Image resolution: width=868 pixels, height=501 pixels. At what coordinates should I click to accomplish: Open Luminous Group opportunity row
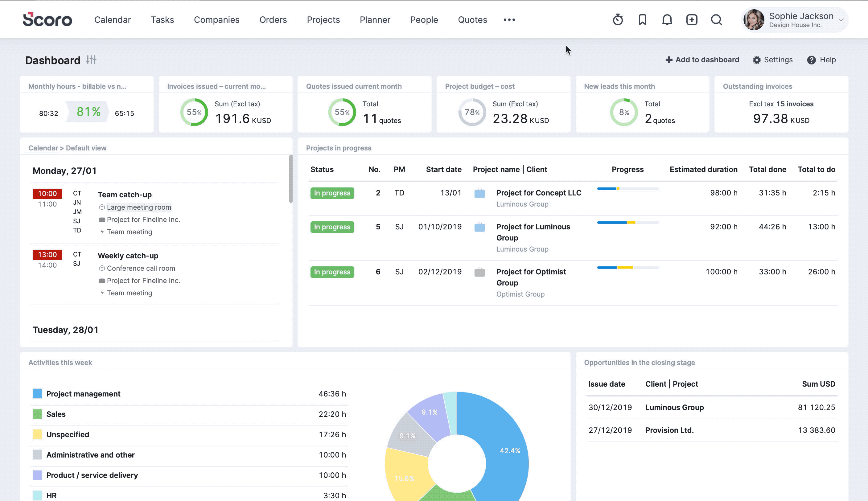(x=712, y=407)
